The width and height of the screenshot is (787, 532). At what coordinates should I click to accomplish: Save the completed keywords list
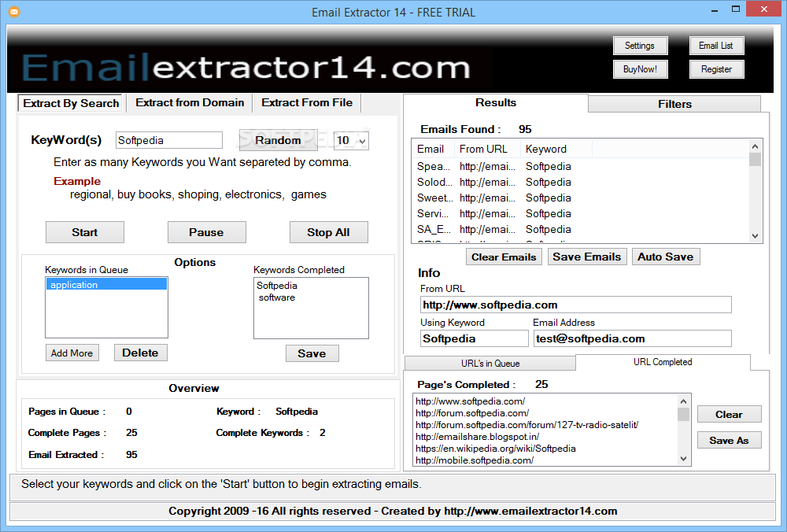pyautogui.click(x=312, y=353)
